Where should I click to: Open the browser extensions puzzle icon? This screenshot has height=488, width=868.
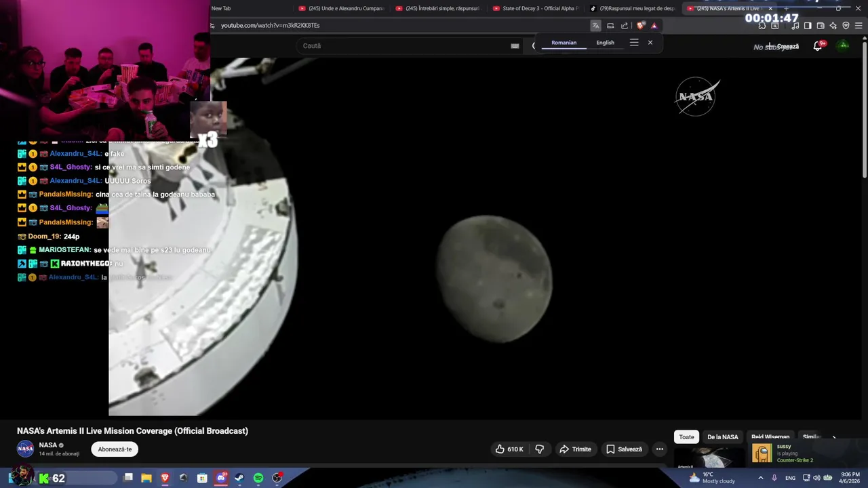pos(762,26)
